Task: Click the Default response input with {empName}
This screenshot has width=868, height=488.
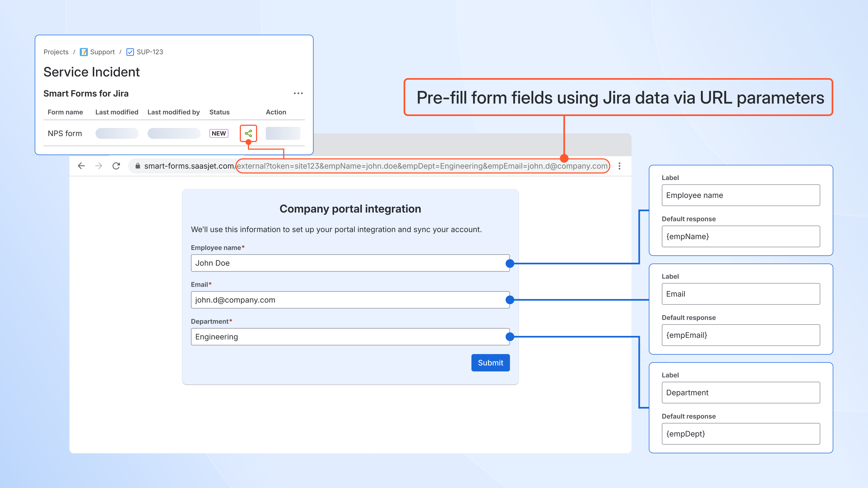Action: (741, 236)
